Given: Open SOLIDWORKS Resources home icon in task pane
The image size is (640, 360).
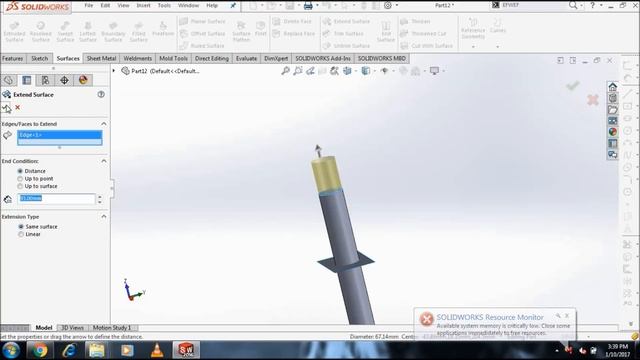Looking at the screenshot, I should click(x=612, y=87).
